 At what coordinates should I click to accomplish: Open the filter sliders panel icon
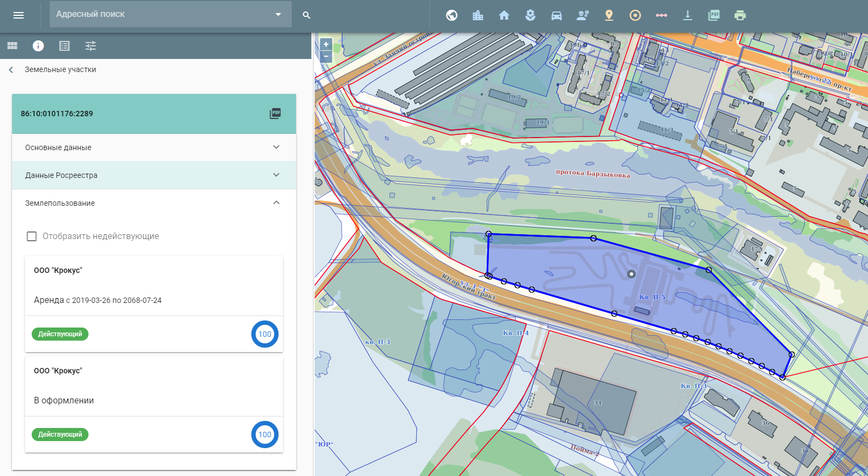pos(91,46)
